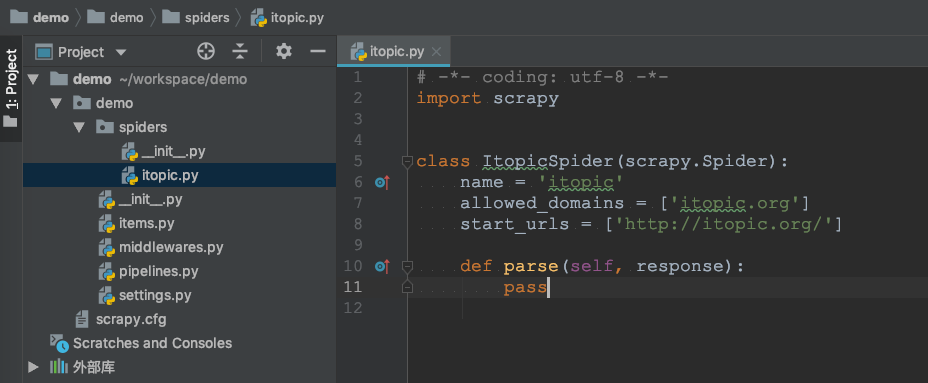Click the Python file icon of items.py
This screenshot has width=928, height=383.
pos(107,224)
